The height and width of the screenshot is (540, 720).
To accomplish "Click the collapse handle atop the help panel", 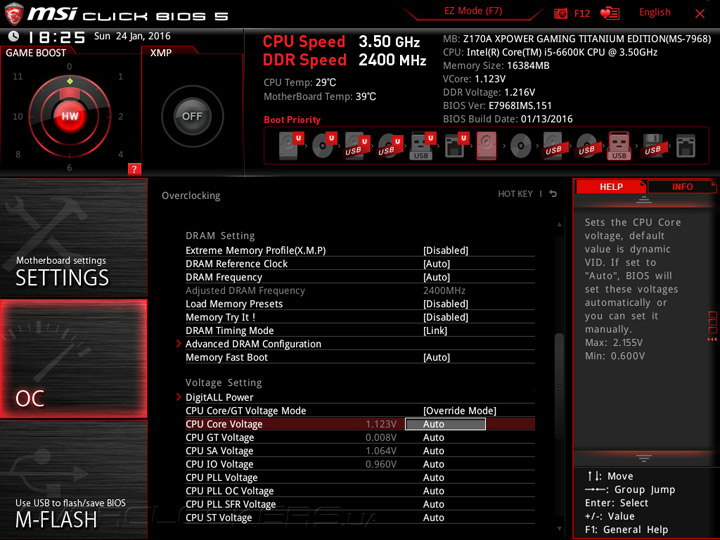I will [644, 200].
